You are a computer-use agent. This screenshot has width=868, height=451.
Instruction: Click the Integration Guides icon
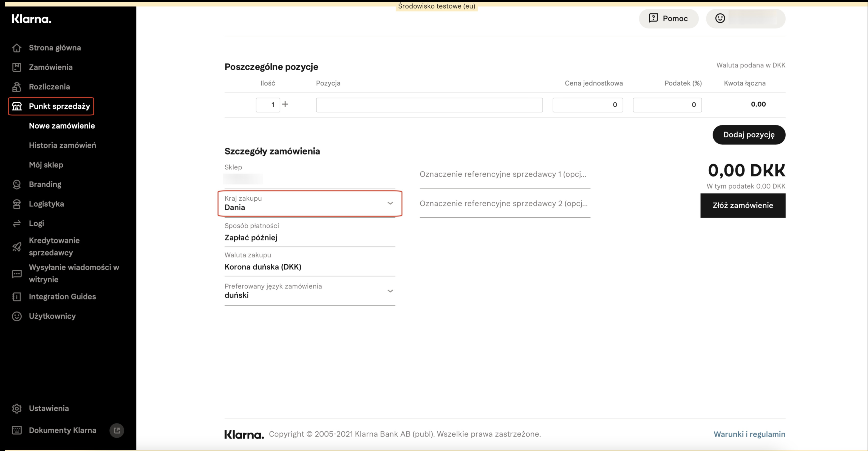(17, 297)
